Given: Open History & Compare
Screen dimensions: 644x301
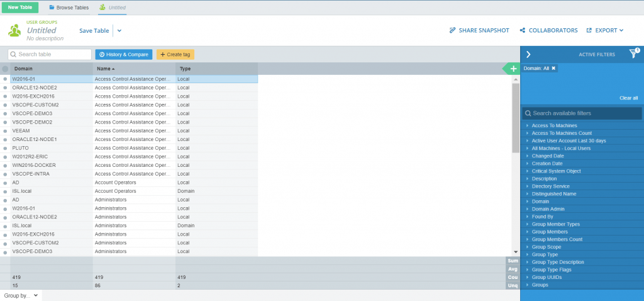Looking at the screenshot, I should pos(124,54).
